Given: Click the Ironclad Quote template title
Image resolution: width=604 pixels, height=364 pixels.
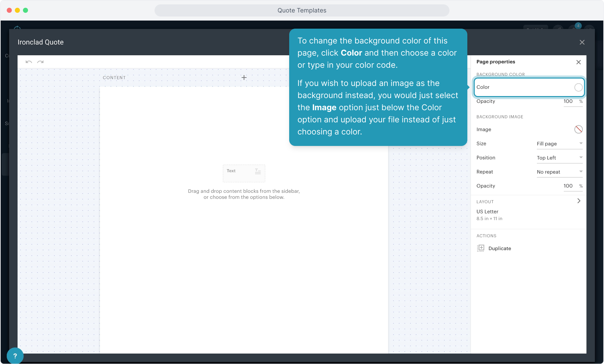Looking at the screenshot, I should (x=41, y=42).
